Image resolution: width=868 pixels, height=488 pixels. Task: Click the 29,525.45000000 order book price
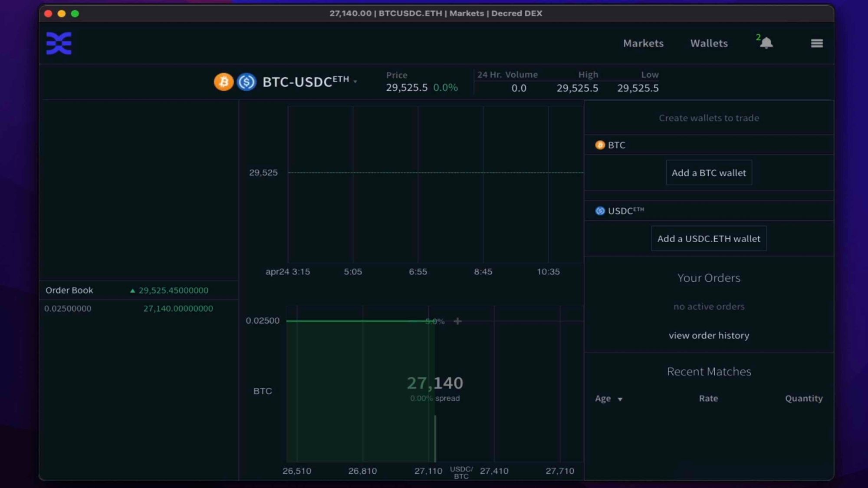tap(173, 290)
